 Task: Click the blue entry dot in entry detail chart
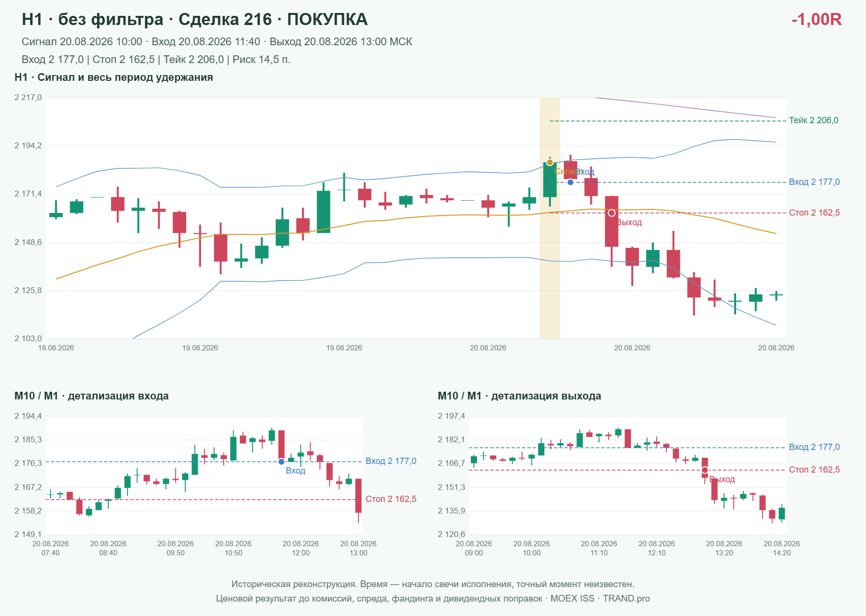coord(281,462)
